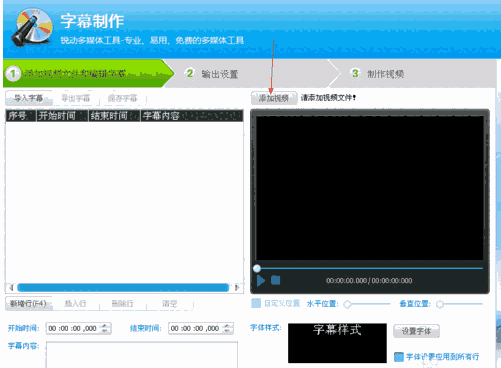
Task: Click the play button under video preview
Action: click(x=261, y=280)
